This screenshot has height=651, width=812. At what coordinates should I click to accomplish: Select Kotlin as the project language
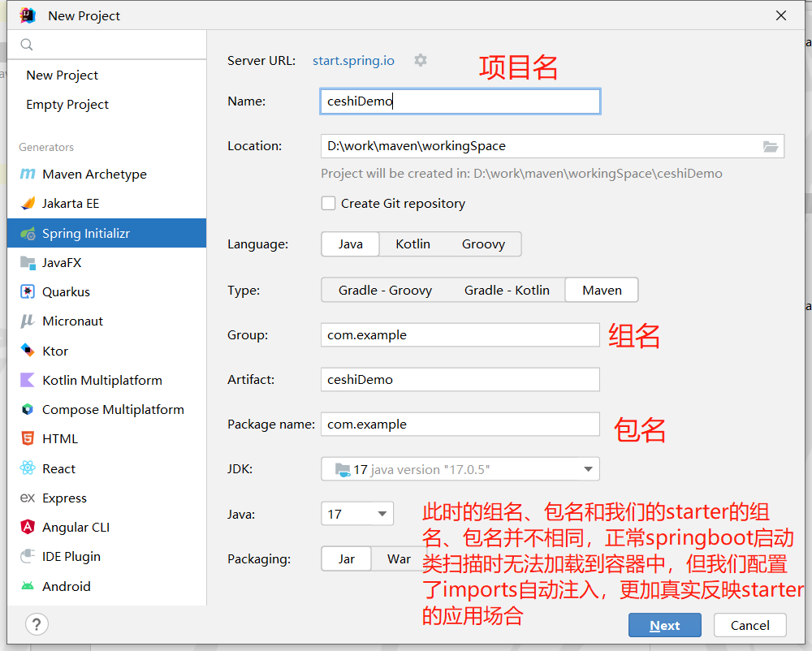tap(412, 244)
